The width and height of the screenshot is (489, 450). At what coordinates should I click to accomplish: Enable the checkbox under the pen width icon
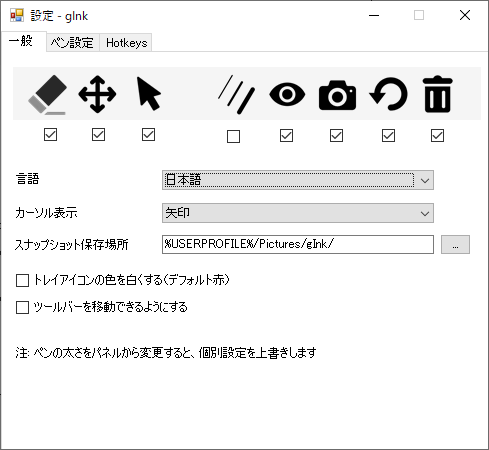(x=233, y=136)
